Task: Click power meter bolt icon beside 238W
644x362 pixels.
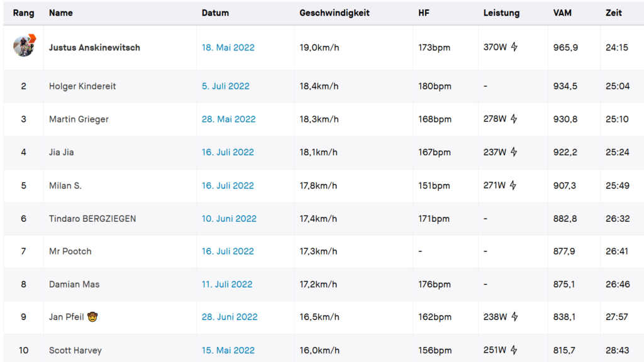Action: coord(514,317)
